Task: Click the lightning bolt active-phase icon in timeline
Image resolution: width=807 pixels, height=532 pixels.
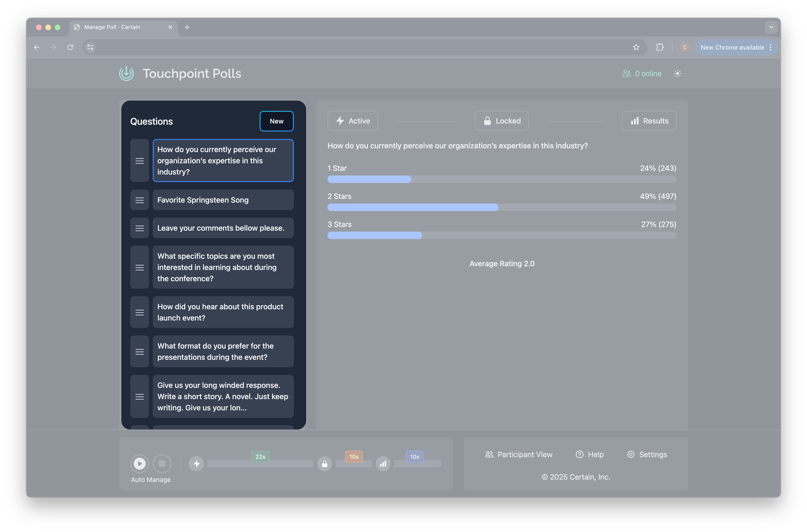Action: pyautogui.click(x=196, y=464)
